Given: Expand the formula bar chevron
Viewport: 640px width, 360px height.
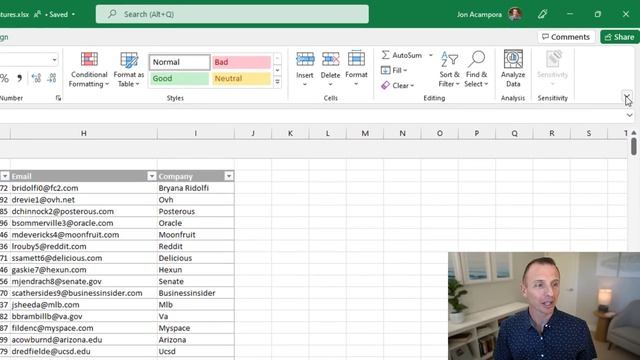Looking at the screenshot, I should 629,116.
